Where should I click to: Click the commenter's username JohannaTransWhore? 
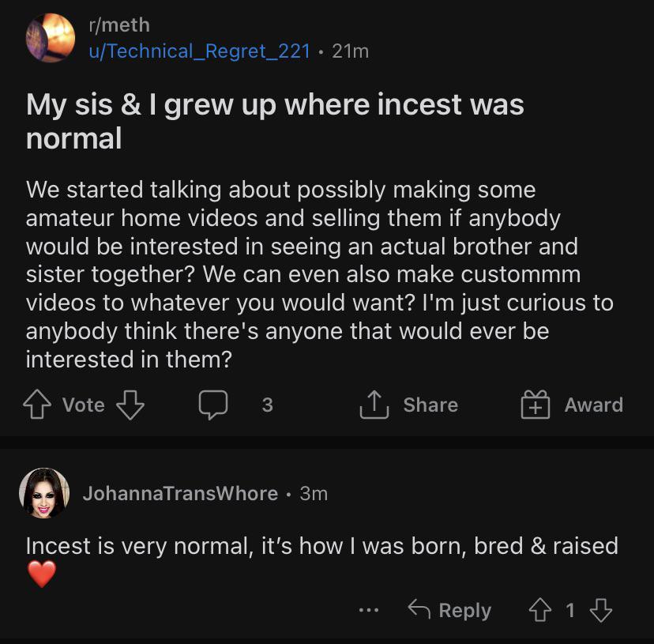tap(180, 494)
